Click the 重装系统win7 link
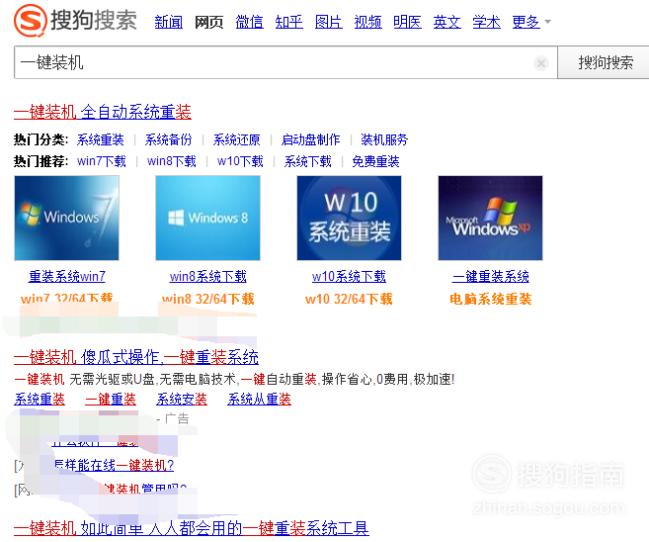649x542 pixels. [x=67, y=277]
